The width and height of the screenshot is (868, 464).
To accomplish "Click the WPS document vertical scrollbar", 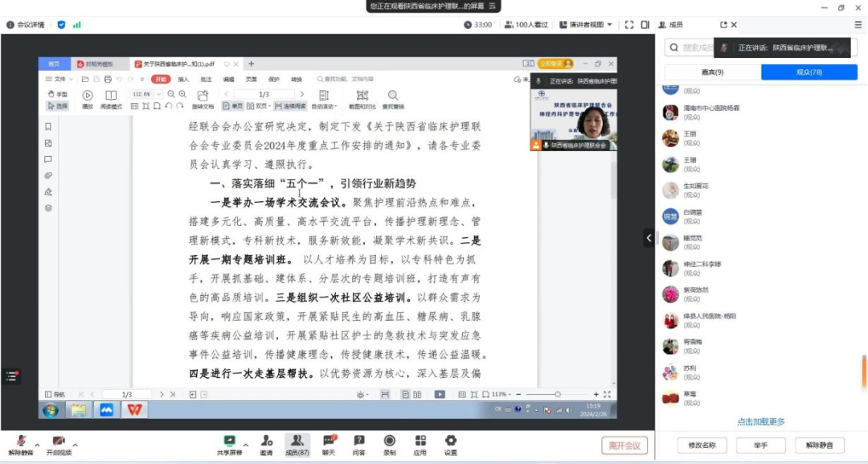I will [x=613, y=180].
